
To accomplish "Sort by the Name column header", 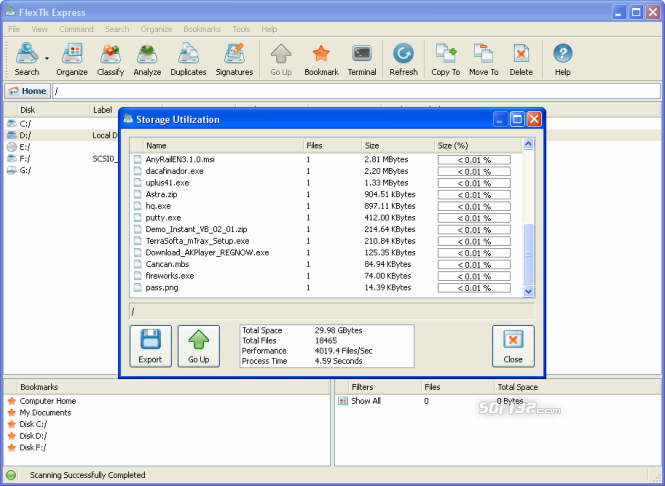I will coord(223,145).
